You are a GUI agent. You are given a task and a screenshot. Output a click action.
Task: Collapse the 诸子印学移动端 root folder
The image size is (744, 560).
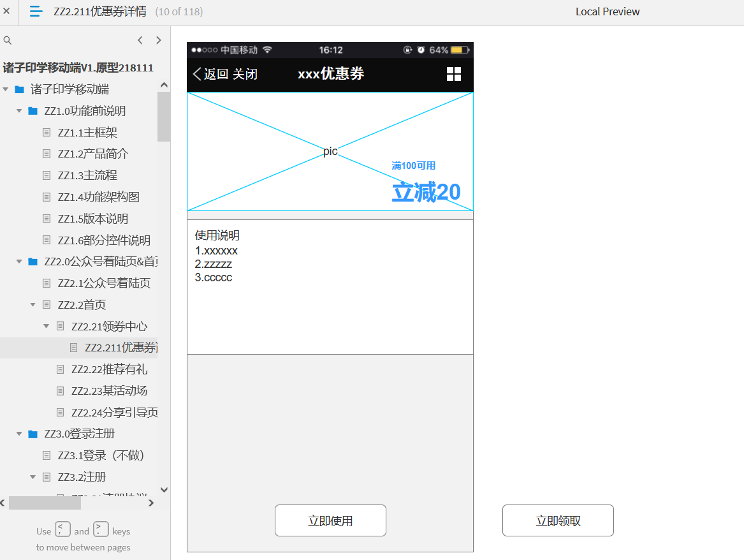tap(6, 89)
